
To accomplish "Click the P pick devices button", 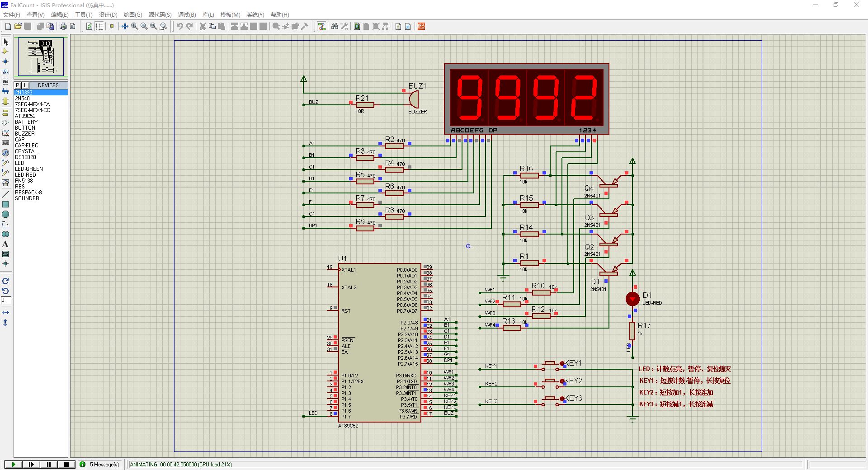I will click(18, 85).
